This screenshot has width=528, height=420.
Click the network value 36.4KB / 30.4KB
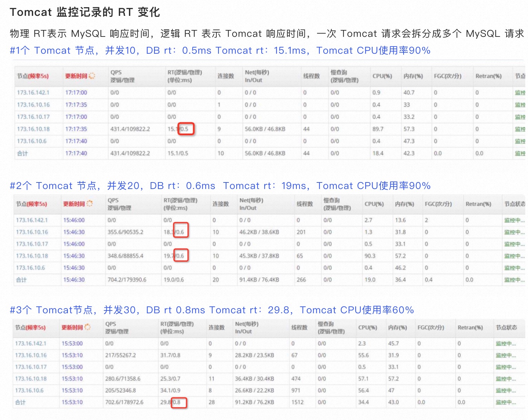pyautogui.click(x=254, y=378)
